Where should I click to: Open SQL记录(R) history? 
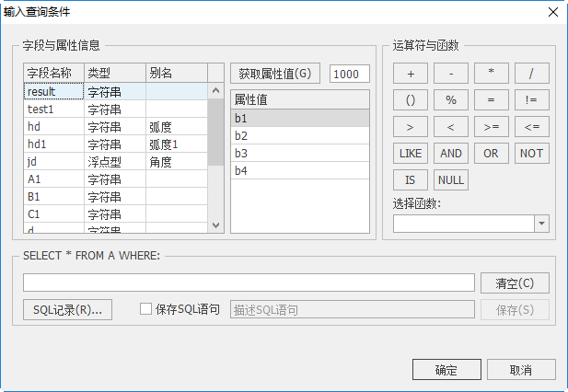(x=67, y=310)
